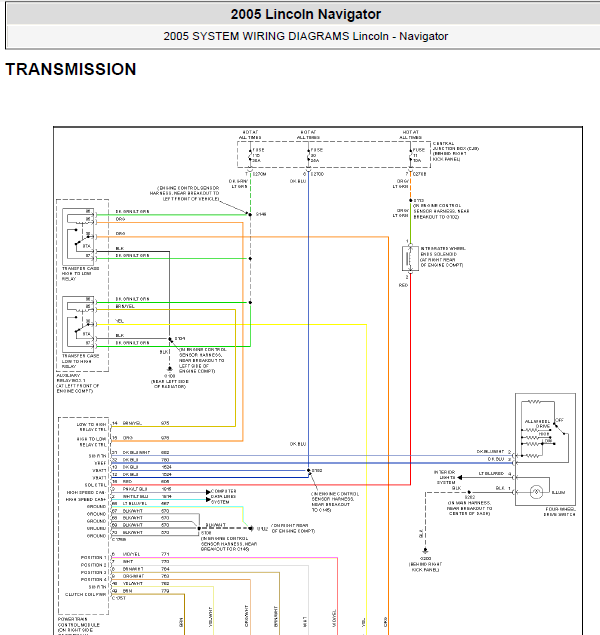Click the C175T connector label
This screenshot has height=635, width=600.
click(x=119, y=598)
